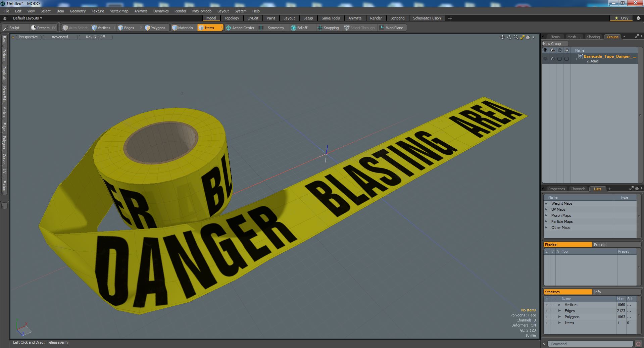Image resolution: width=644 pixels, height=348 pixels.
Task: Click the red record button beside Command
Action: 638,344
